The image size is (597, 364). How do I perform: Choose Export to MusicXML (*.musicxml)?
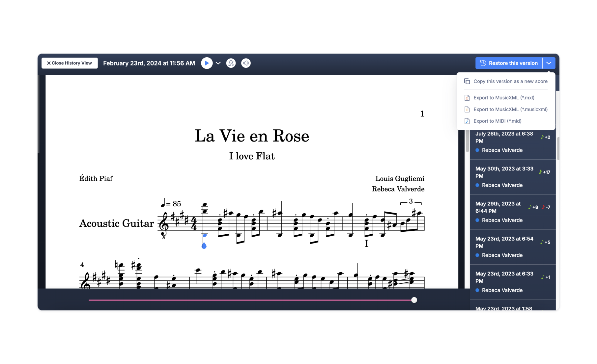(510, 109)
